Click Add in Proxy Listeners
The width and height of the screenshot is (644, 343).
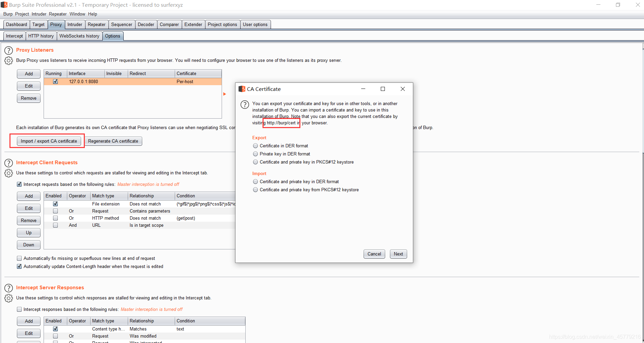29,74
